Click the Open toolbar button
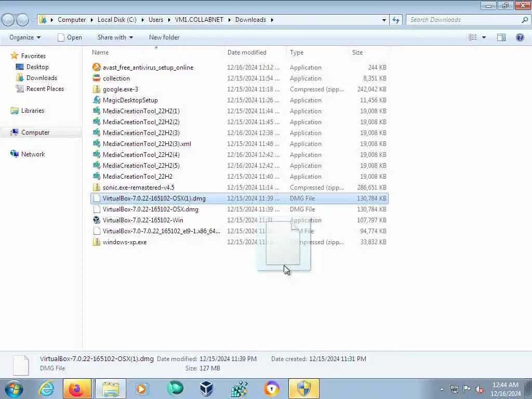532x399 pixels. (70, 37)
